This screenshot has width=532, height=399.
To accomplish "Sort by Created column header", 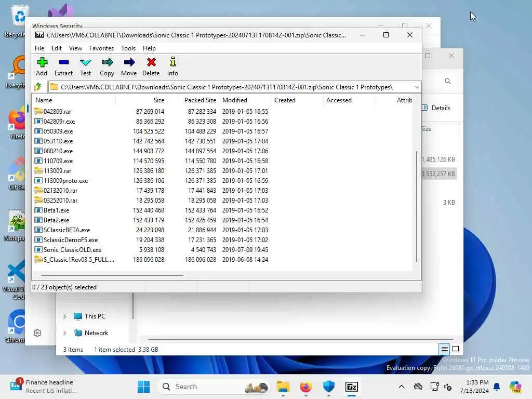I will pos(297,100).
